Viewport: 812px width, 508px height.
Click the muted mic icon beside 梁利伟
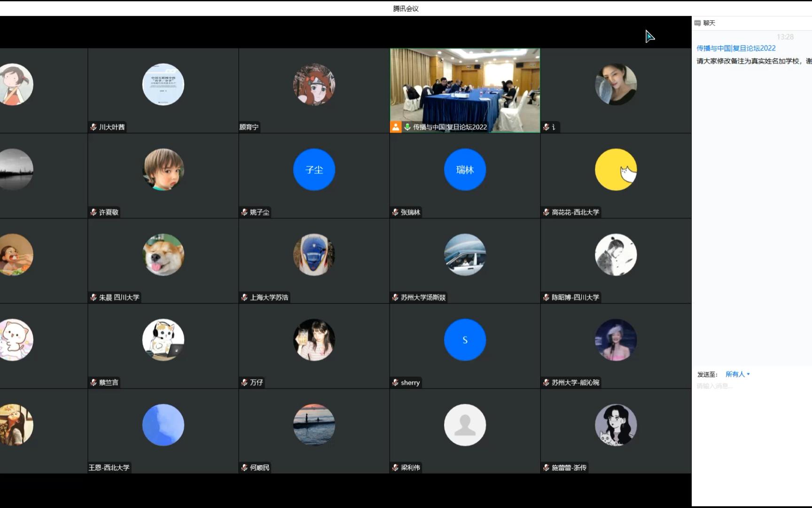395,468
